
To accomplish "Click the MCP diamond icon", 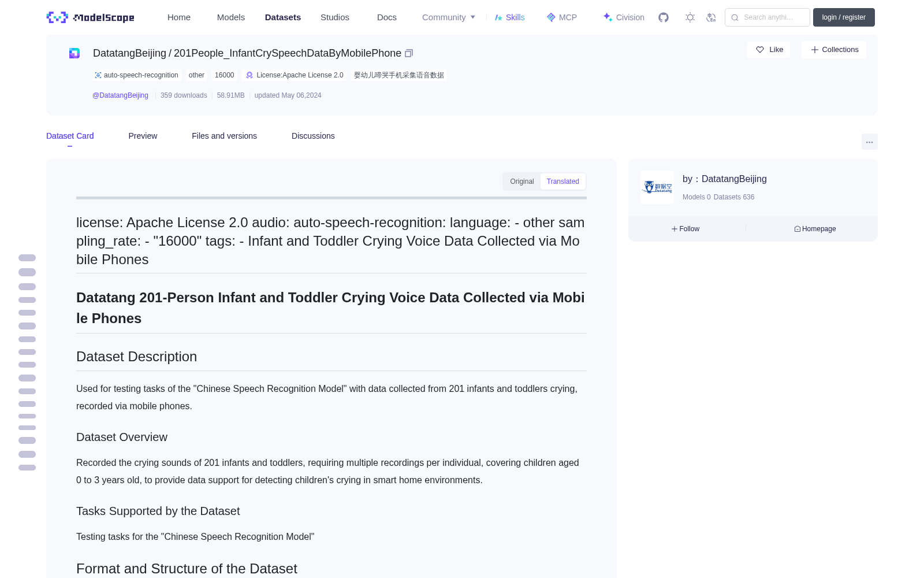I will click(551, 17).
